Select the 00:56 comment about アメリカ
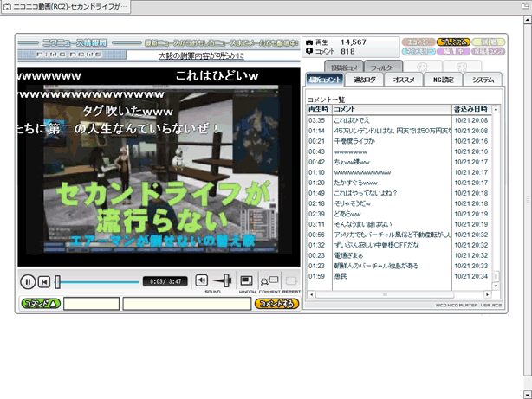532x399 pixels. point(399,235)
